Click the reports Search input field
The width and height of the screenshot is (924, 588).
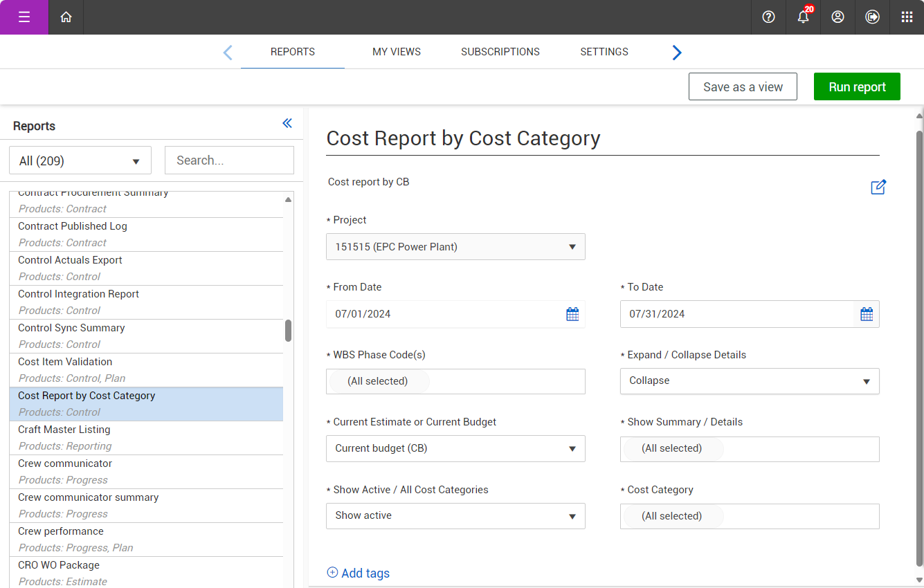click(x=229, y=160)
